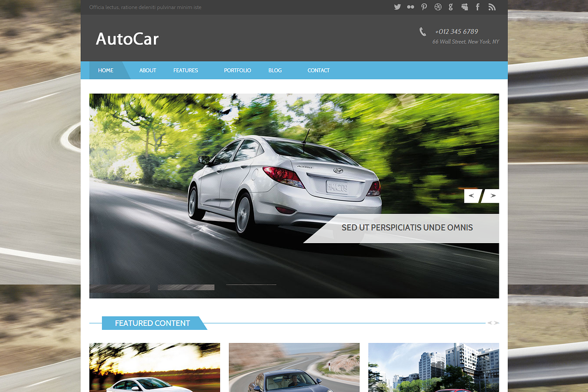Go to the PORTFOLIO menu item
The height and width of the screenshot is (392, 588).
[x=237, y=70]
